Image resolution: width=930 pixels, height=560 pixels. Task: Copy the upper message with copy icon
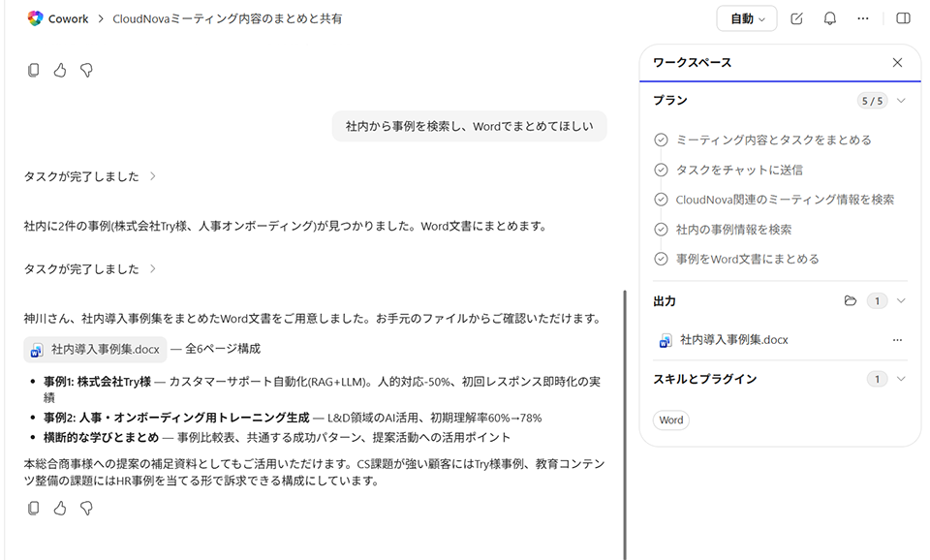34,71
